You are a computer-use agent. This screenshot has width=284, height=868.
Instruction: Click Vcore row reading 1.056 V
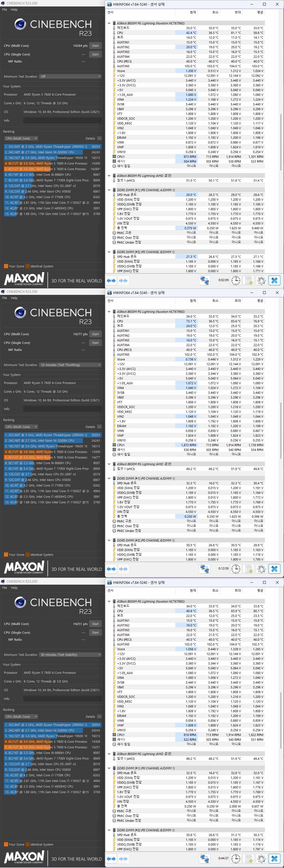(188, 649)
